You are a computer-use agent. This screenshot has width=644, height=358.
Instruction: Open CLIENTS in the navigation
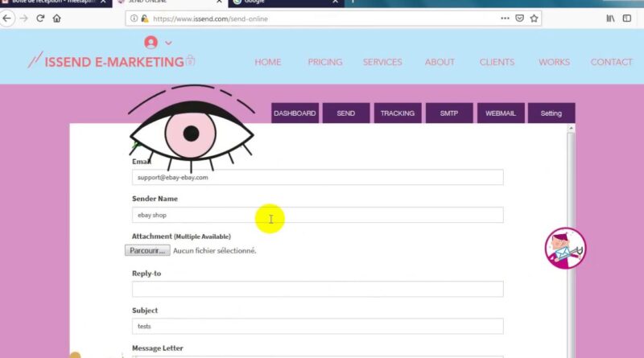click(497, 62)
